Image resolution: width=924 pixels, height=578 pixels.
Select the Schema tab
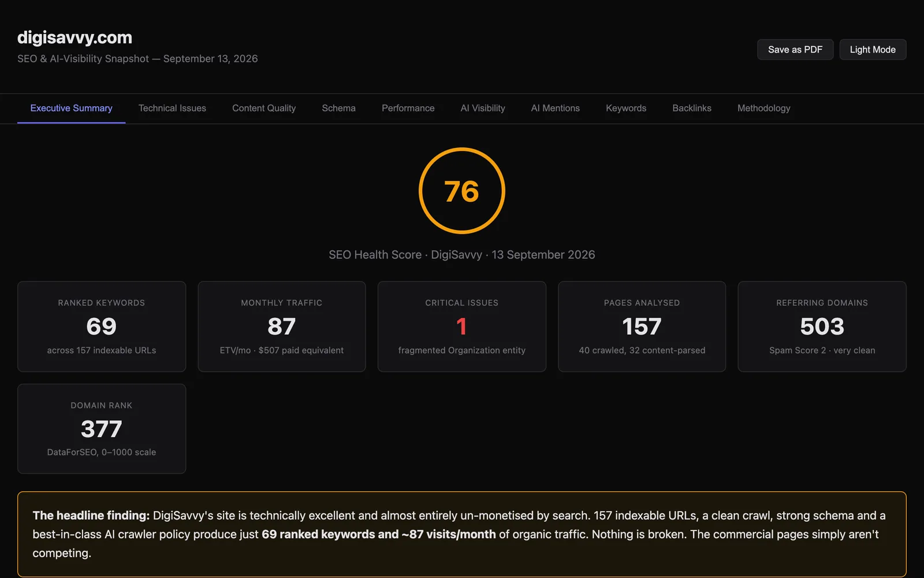click(x=338, y=108)
